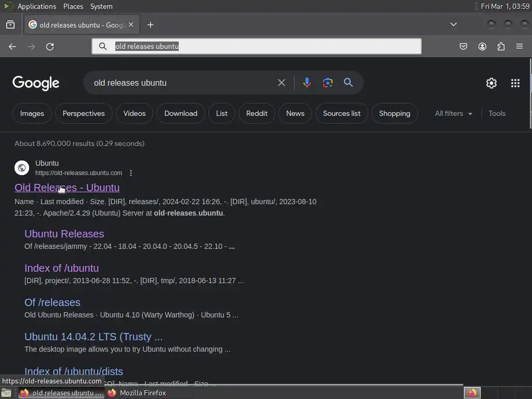Open the 'Index of /ubuntu' sitelink
This screenshot has width=532, height=399.
[x=61, y=268]
